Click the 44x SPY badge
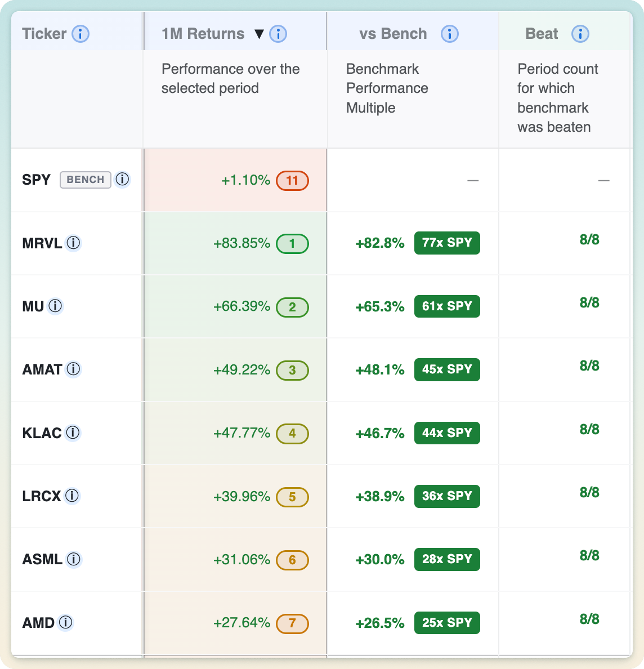 [x=447, y=433]
